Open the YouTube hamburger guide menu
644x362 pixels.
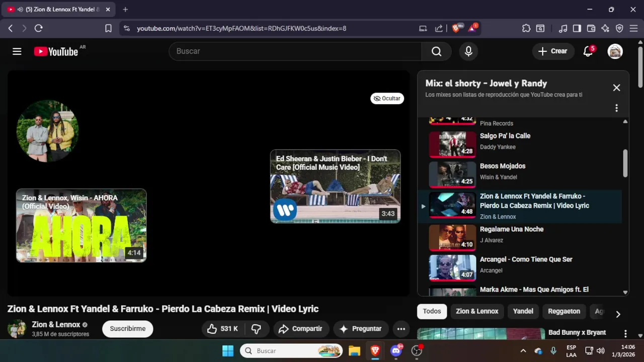[17, 51]
